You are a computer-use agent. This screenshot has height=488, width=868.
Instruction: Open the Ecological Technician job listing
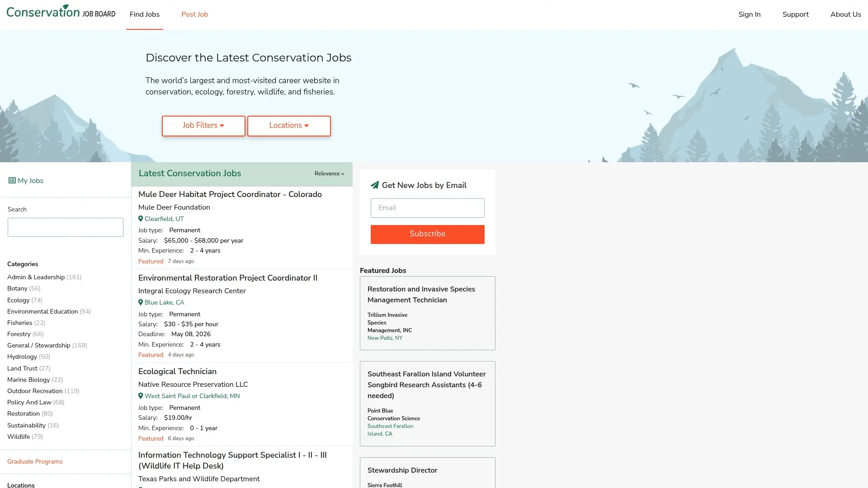pos(177,371)
